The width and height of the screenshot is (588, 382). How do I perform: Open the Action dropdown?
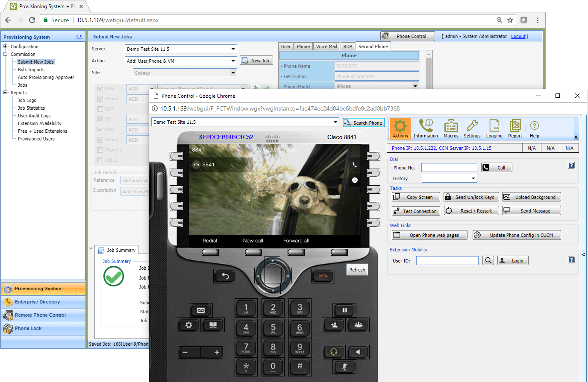[x=233, y=61]
